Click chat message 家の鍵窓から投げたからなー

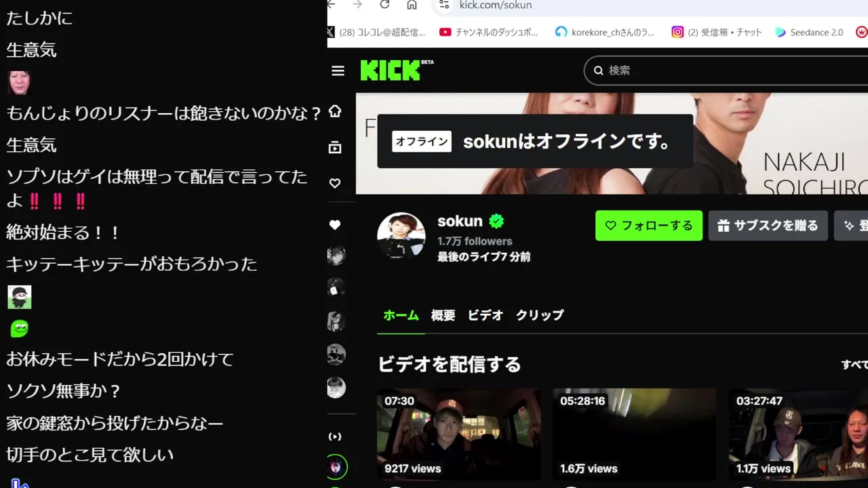[115, 424]
